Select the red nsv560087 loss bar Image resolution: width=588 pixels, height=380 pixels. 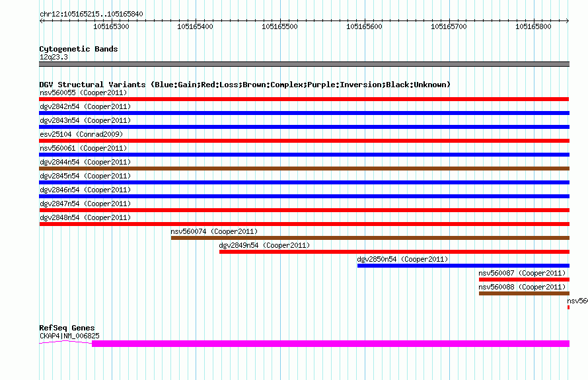click(x=525, y=280)
